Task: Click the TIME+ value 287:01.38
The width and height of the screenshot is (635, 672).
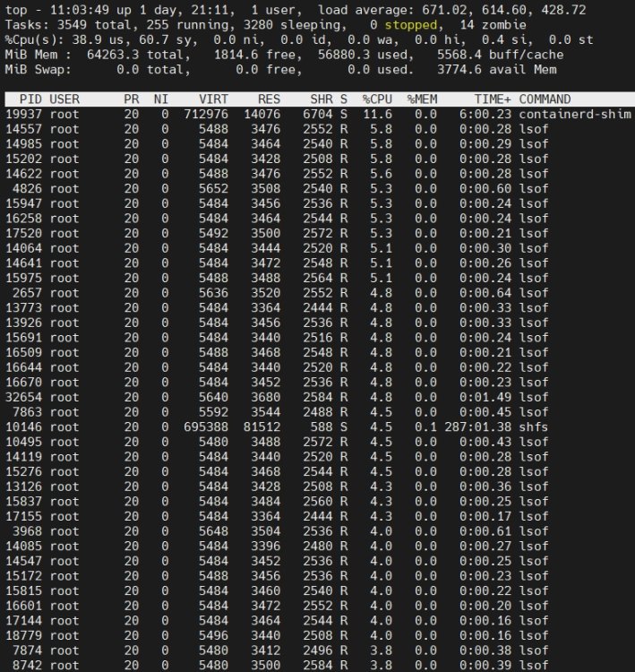Action: (477, 427)
